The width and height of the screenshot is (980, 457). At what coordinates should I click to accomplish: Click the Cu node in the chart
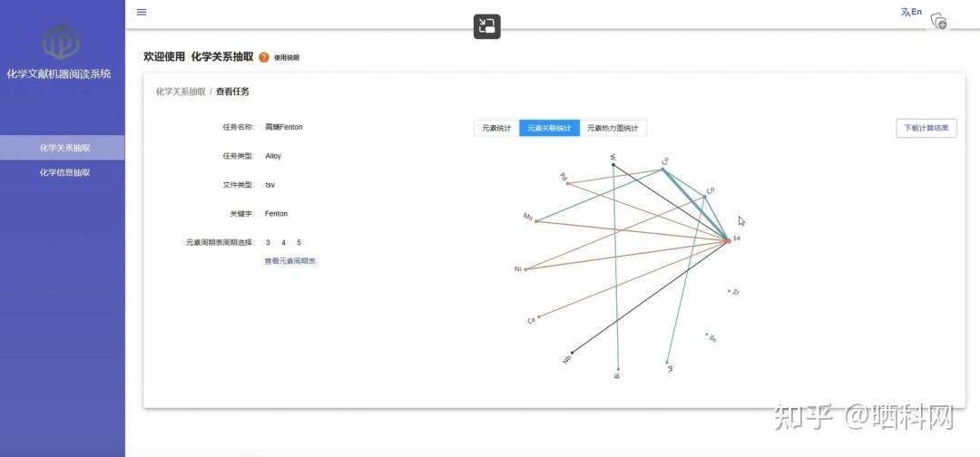(x=662, y=169)
